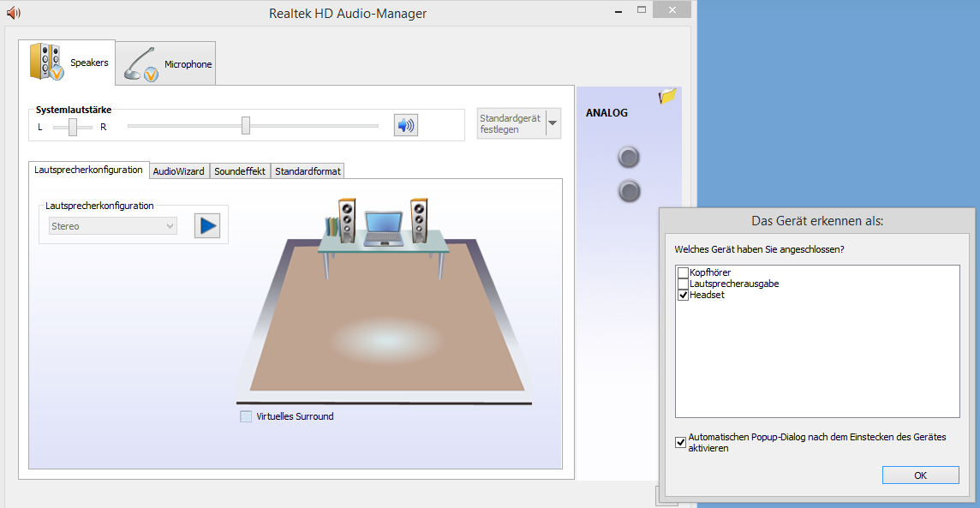Minimize the Realtek HD Audio-Manager window

(618, 11)
